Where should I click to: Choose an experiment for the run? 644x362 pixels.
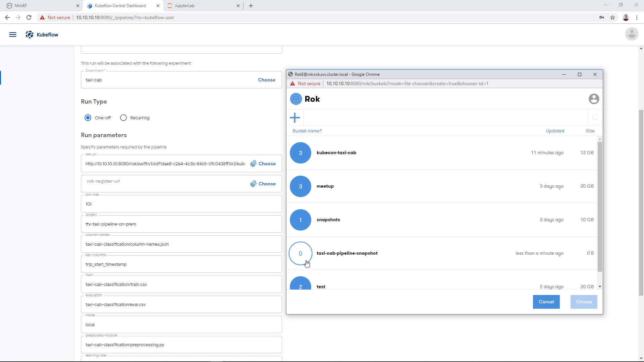267,80
